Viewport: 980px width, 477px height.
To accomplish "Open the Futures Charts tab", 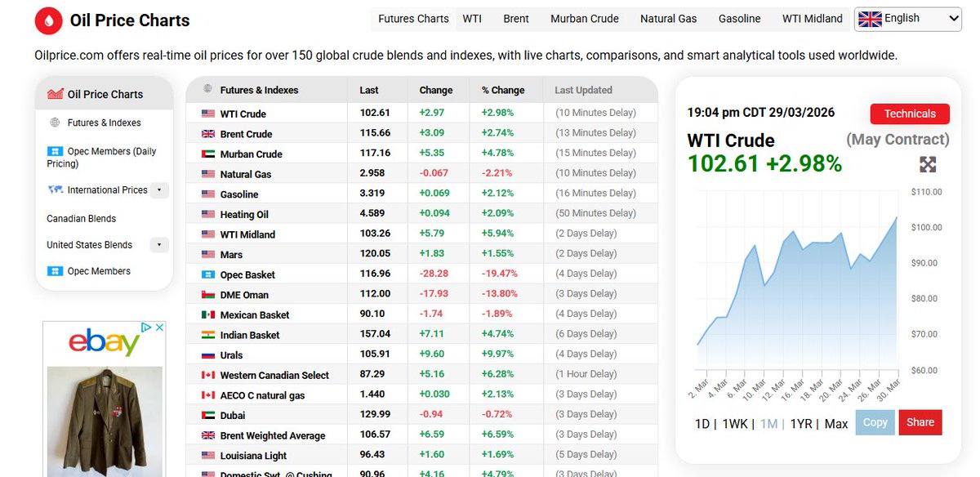I will (x=413, y=19).
